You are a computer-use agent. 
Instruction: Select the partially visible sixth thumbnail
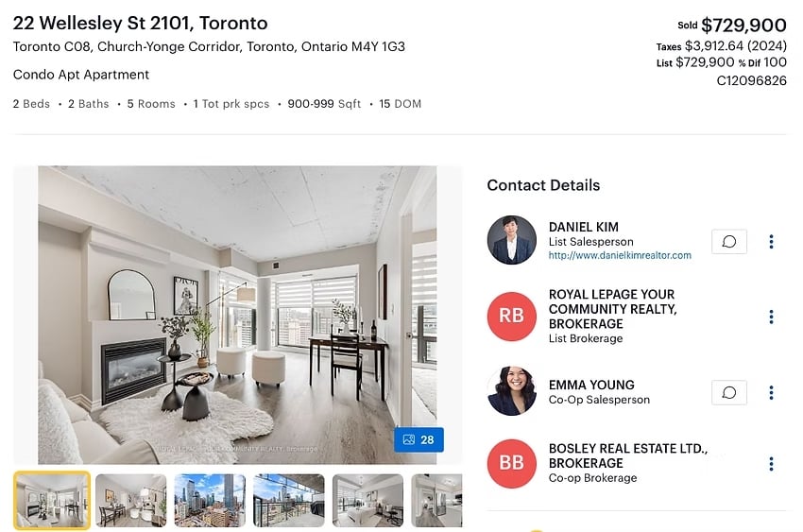click(436, 500)
